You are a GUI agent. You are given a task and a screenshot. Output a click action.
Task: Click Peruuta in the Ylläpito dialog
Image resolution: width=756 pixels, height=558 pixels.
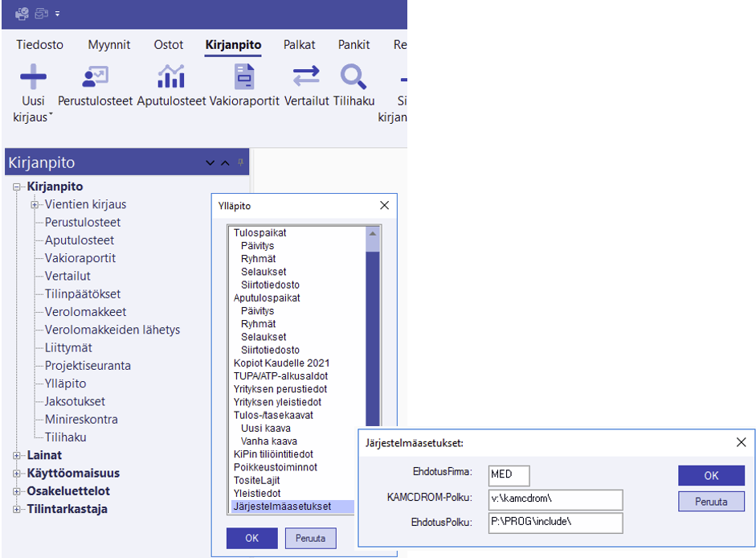tap(310, 538)
